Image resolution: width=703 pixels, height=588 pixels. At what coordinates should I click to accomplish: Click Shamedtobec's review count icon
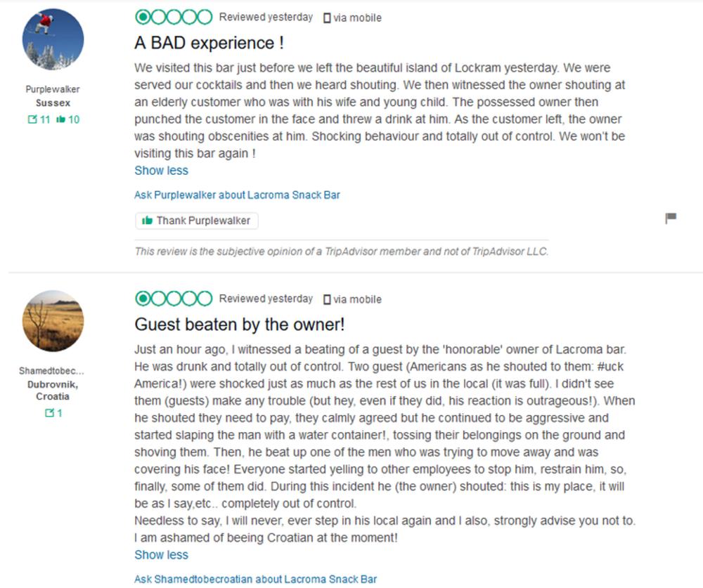coord(49,413)
